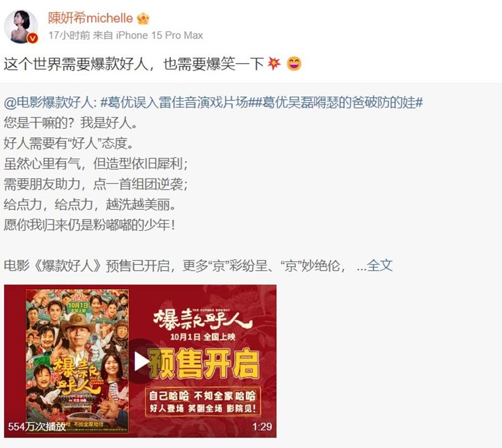Open username 陳妍希michelle link
Screen dimensions: 502x448
(x=90, y=18)
